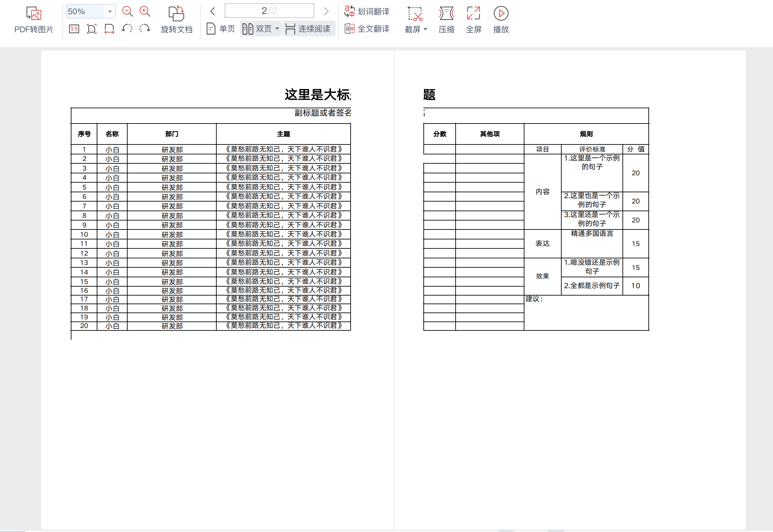Image resolution: width=773 pixels, height=532 pixels.
Task: Switch to 单页 single page view
Action: [x=221, y=29]
